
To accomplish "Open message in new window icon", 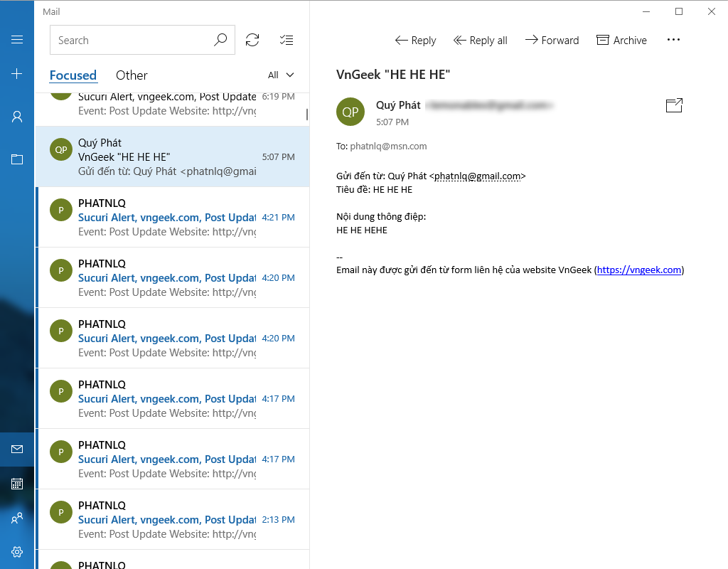I will coord(674,105).
